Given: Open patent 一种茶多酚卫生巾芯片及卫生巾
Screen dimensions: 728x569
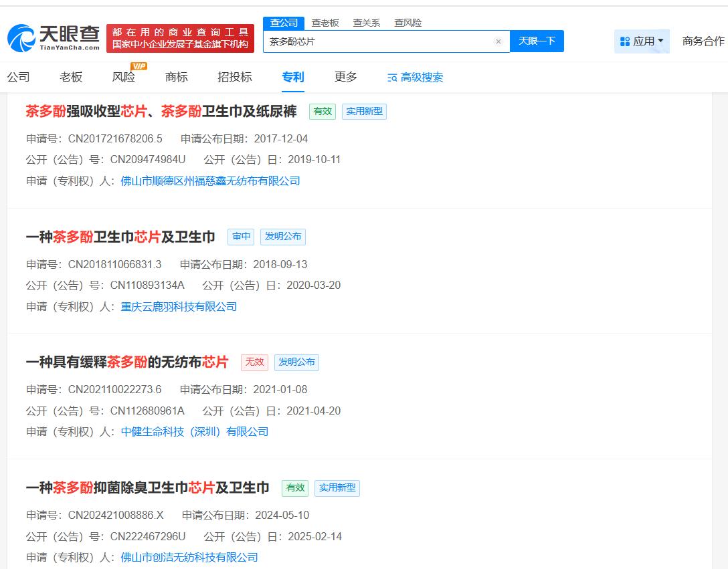Looking at the screenshot, I should click(120, 237).
